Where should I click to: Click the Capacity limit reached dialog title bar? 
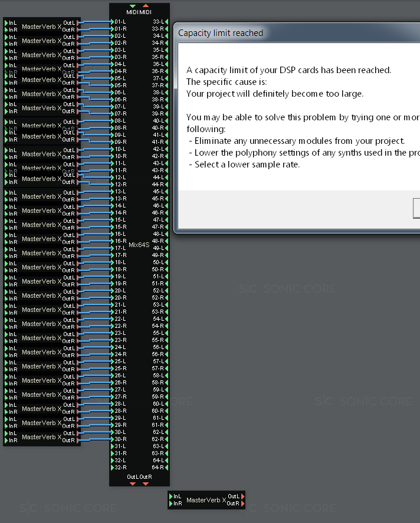pos(295,33)
